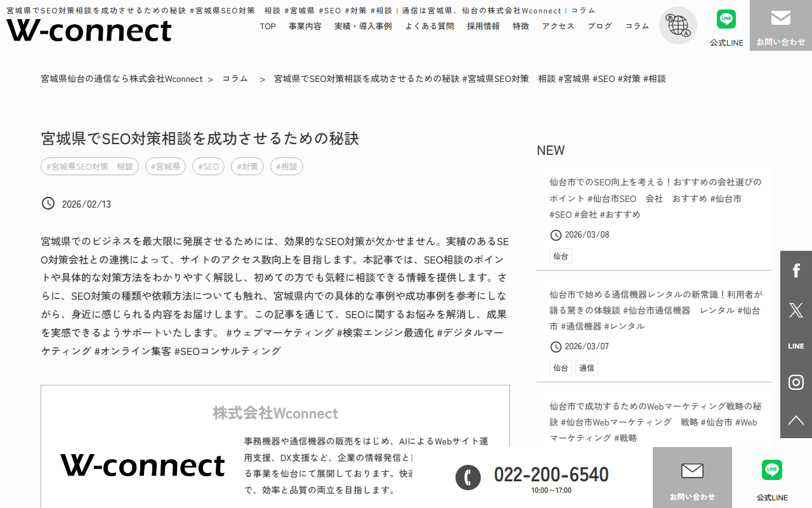Click the envelope icon on footer お問い合わせ
The height and width of the screenshot is (508, 812).
[x=692, y=471]
